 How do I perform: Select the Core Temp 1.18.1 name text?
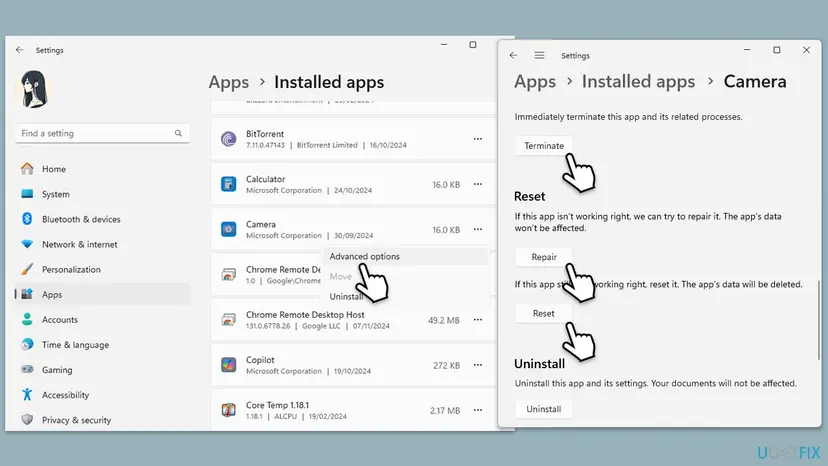click(278, 405)
